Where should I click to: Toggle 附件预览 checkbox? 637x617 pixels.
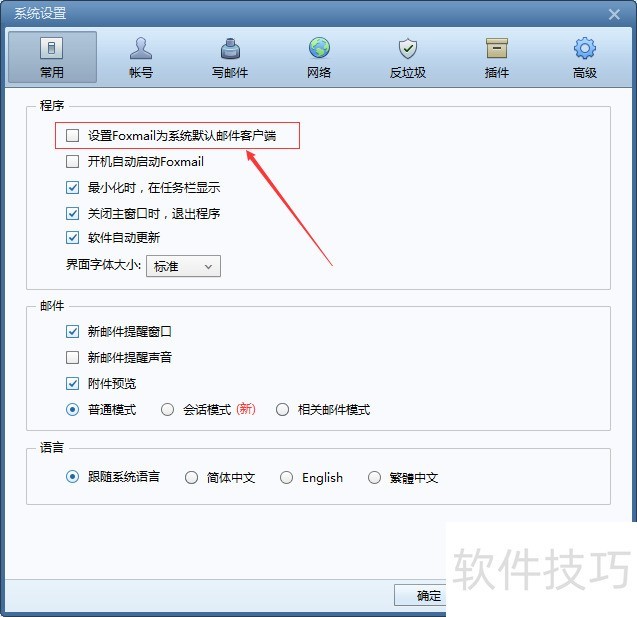point(72,383)
